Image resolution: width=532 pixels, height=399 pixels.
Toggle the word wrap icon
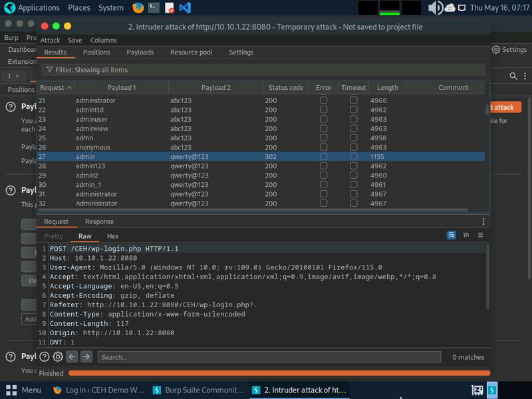(x=452, y=235)
